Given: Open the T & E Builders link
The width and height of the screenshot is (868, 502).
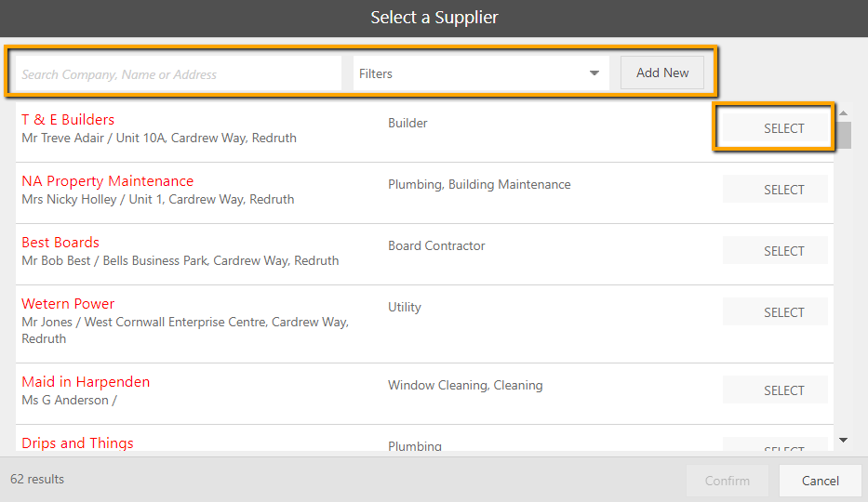Looking at the screenshot, I should click(68, 120).
